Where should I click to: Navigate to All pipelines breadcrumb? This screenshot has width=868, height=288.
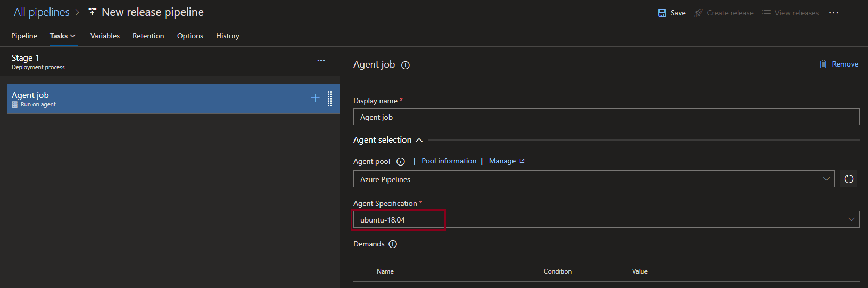tap(42, 12)
